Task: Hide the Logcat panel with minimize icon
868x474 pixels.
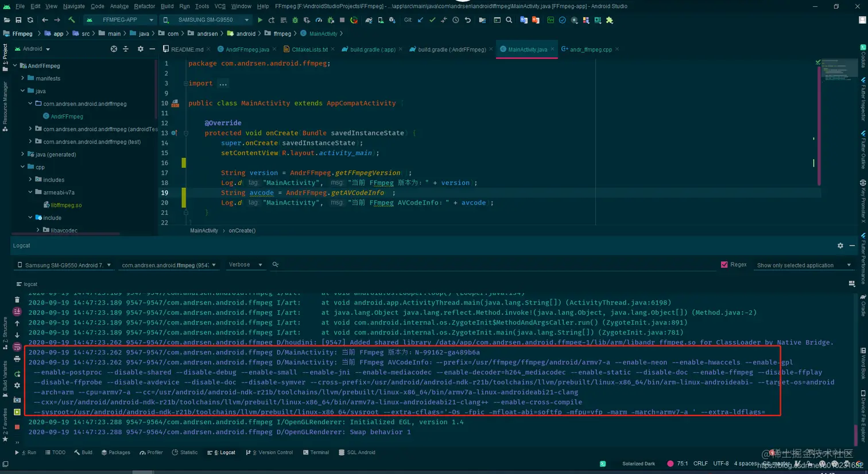Action: [852, 245]
